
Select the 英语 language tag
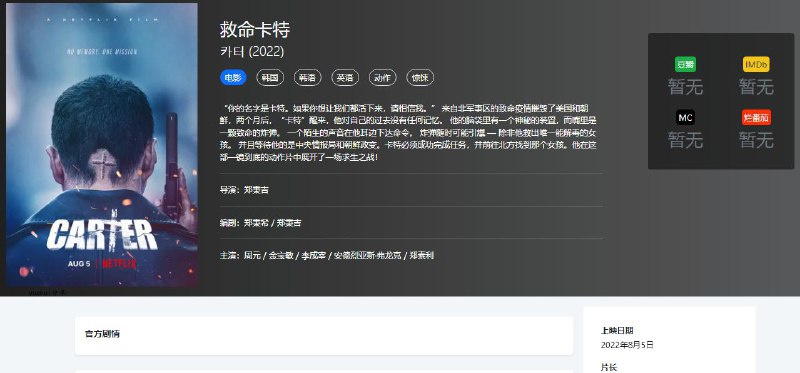coord(345,78)
